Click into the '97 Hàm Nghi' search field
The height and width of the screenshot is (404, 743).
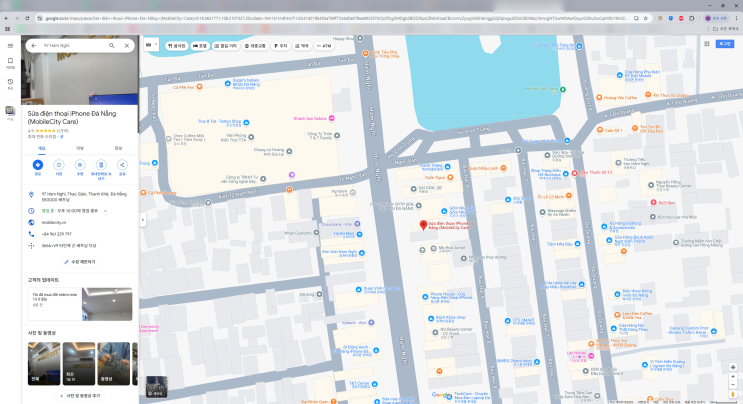[x=73, y=45]
